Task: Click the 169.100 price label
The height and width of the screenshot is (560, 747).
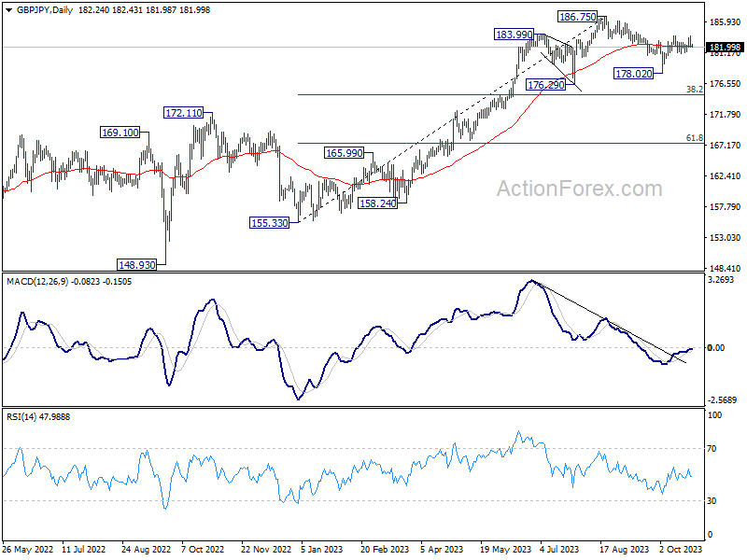Action: (x=120, y=133)
